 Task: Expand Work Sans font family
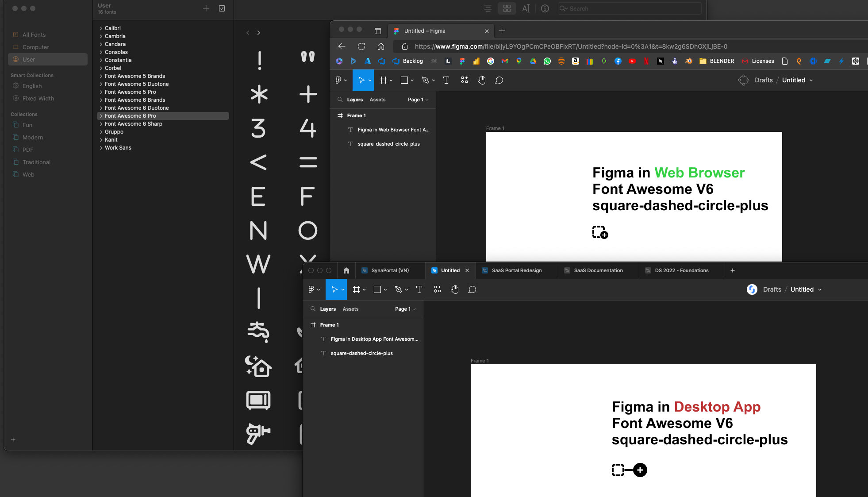[101, 148]
